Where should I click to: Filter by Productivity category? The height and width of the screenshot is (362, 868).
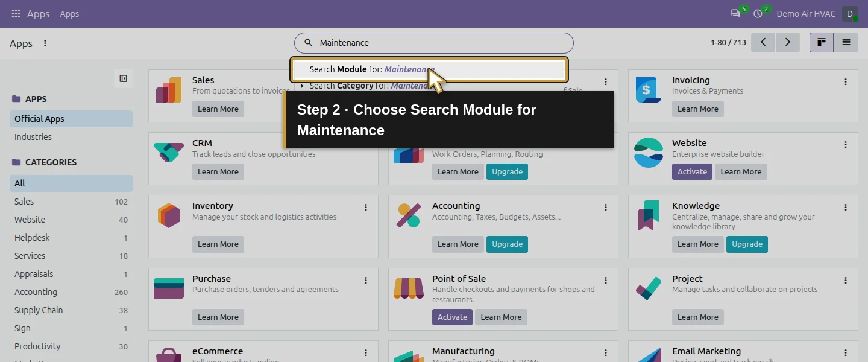pyautogui.click(x=71, y=346)
